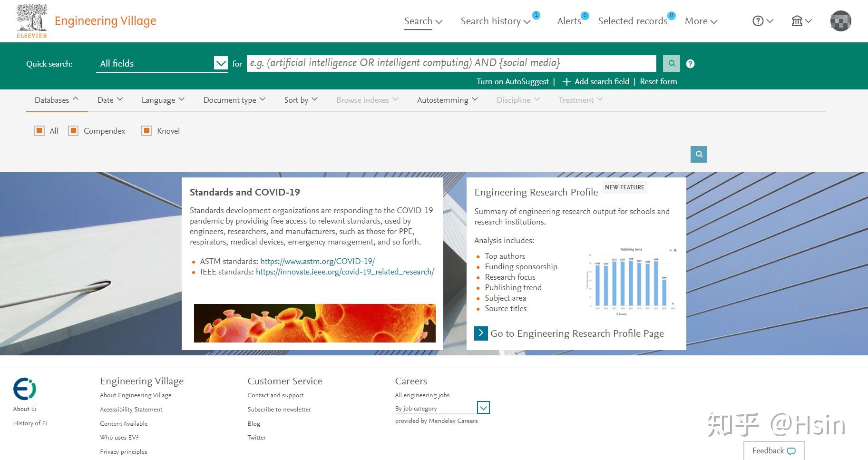This screenshot has height=460, width=868.
Task: Go to Engineering Research Profile Page
Action: tap(577, 333)
